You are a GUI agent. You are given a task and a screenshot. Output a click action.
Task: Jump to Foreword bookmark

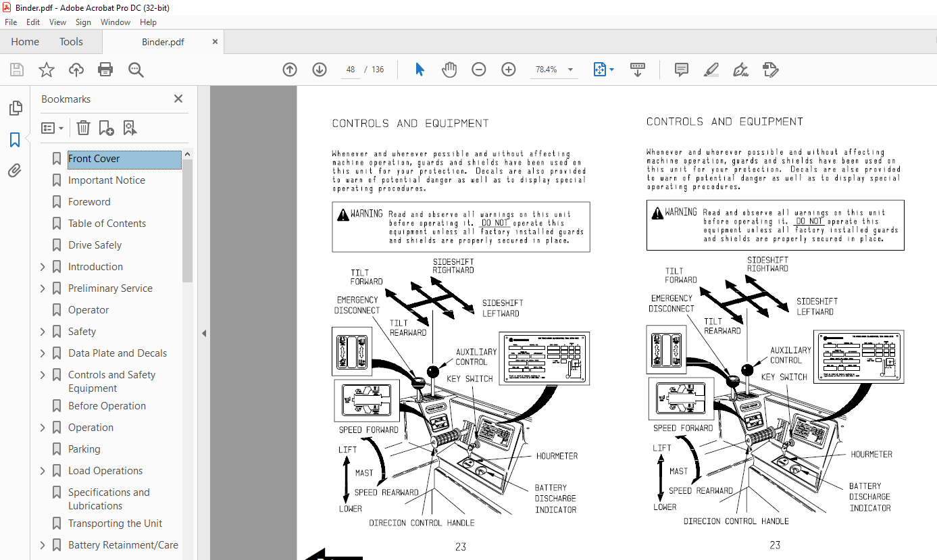tap(89, 202)
